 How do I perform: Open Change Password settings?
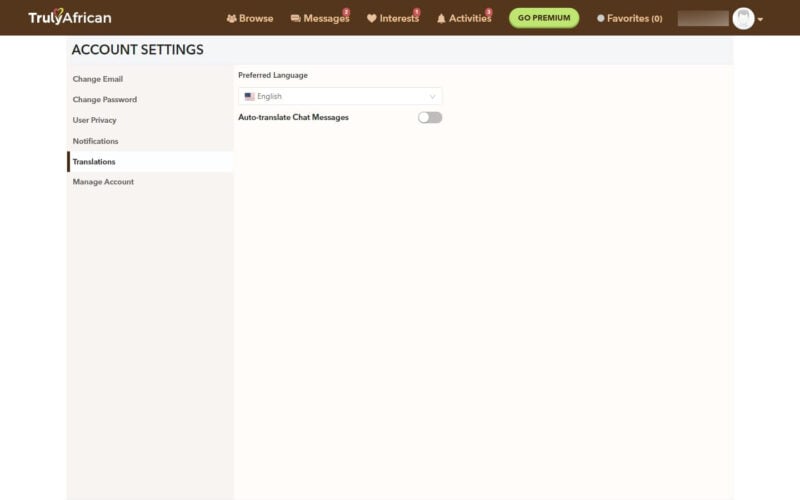[105, 99]
